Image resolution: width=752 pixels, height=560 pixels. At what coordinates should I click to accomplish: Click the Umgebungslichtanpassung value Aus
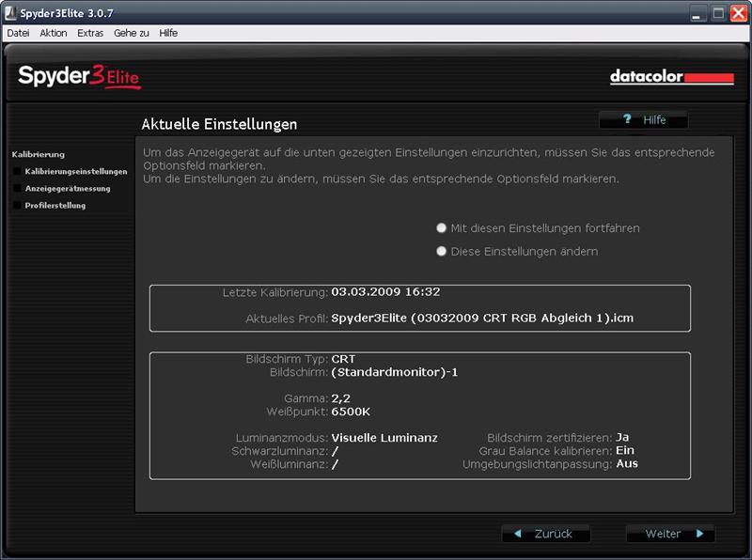(x=627, y=463)
